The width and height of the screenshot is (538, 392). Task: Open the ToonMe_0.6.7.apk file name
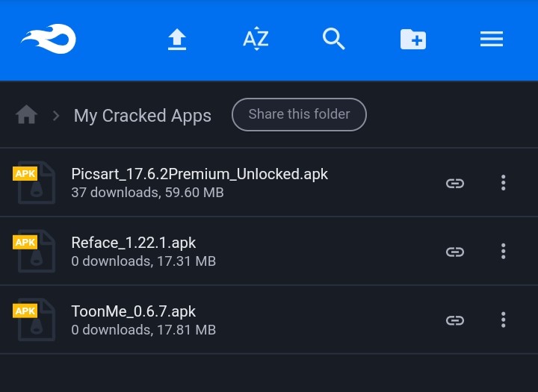134,311
